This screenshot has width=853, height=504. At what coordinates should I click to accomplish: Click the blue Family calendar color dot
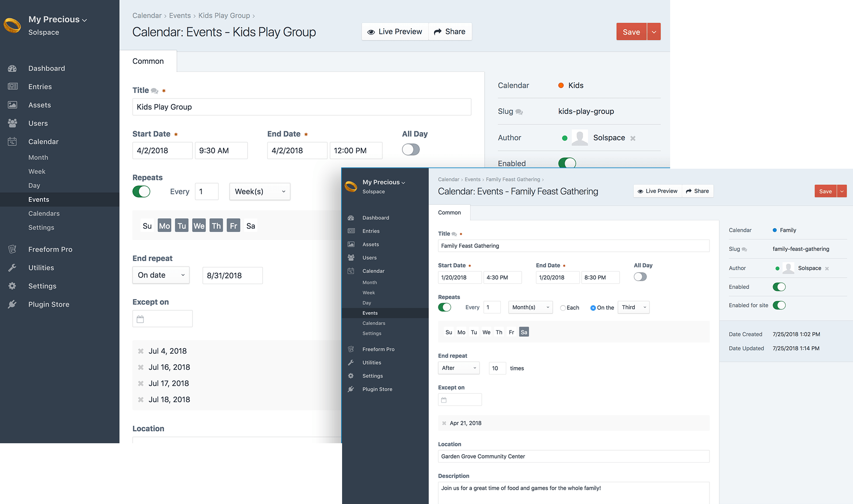775,230
